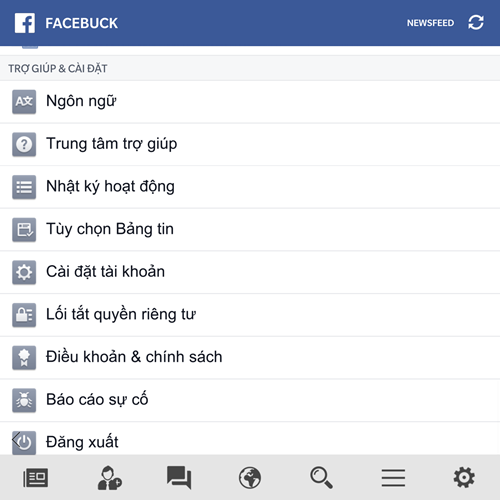Image resolution: width=500 pixels, height=500 pixels.
Task: Click the Facebook logo icon
Action: 25,23
